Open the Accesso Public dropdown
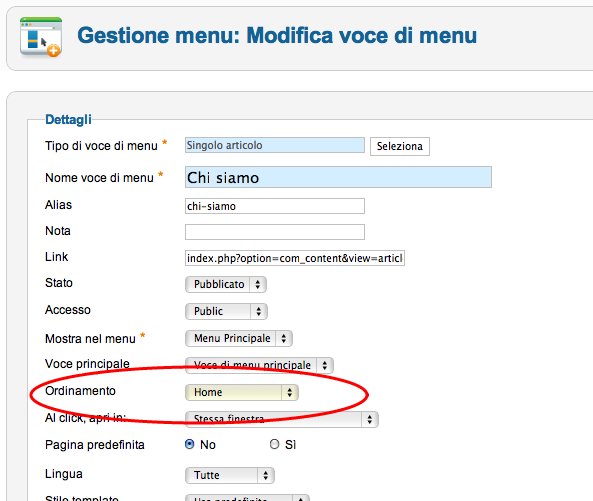The width and height of the screenshot is (593, 501). pyautogui.click(x=226, y=311)
